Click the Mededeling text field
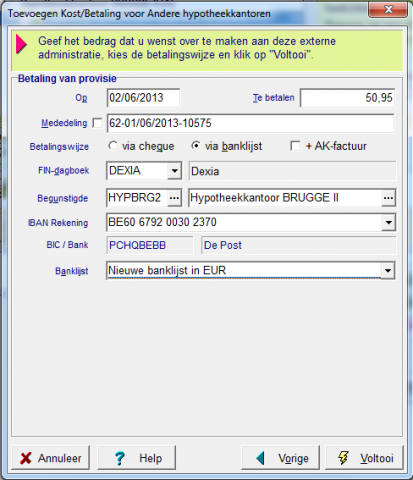 click(250, 123)
